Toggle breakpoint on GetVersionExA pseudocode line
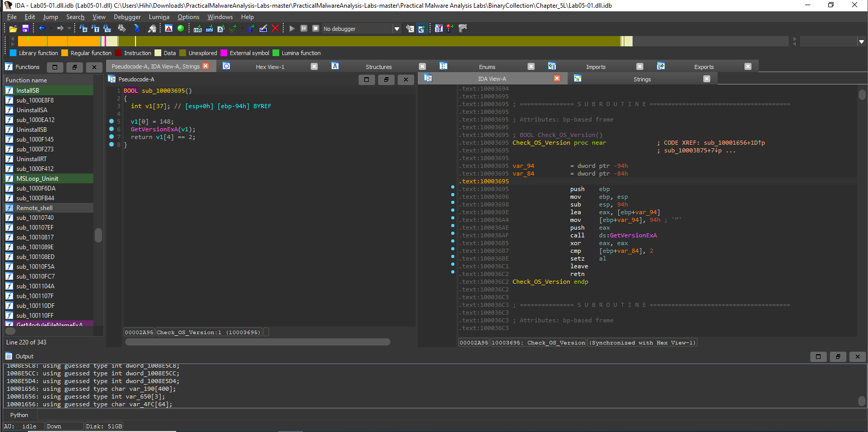Screen dimensions: 868x432 [x=111, y=129]
